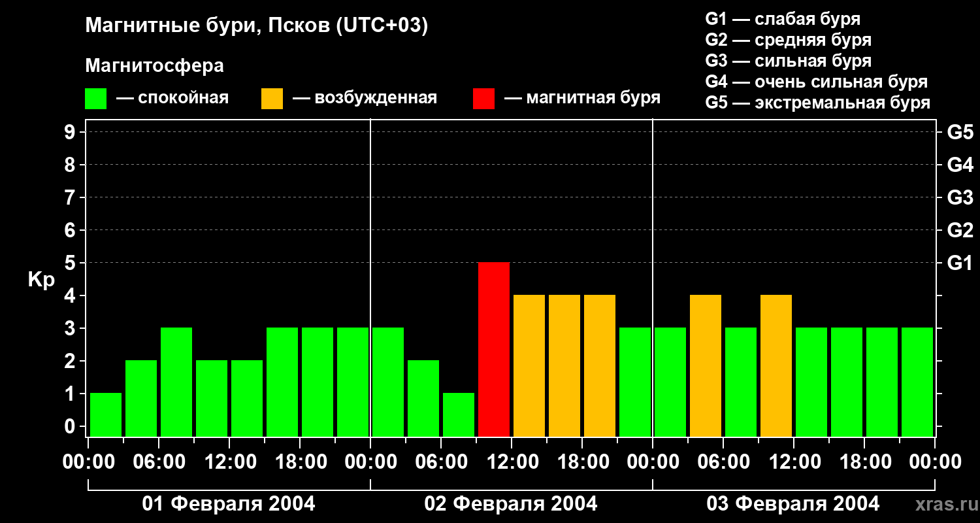Click the 'Магнитосфера' heading
This screenshot has height=523, width=980.
[x=155, y=66]
